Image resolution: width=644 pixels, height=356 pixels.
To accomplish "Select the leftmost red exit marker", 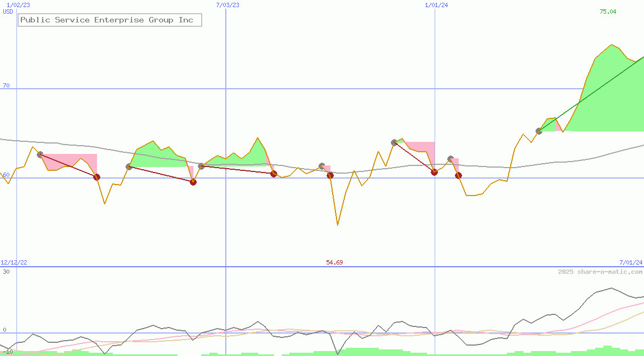I will pos(97,177).
